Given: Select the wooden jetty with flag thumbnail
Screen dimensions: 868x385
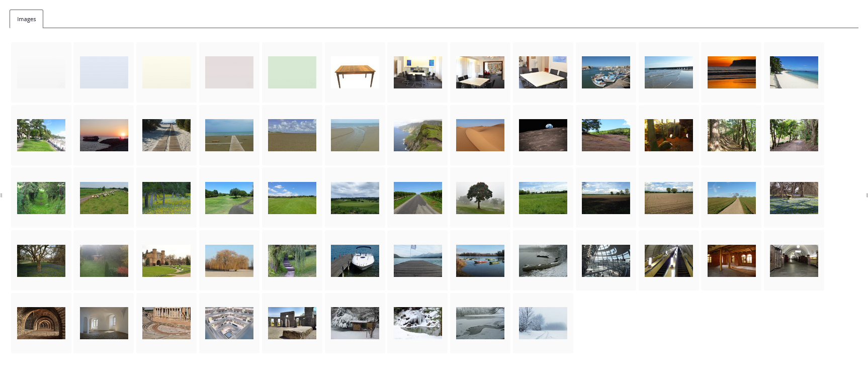Looking at the screenshot, I should click(418, 261).
